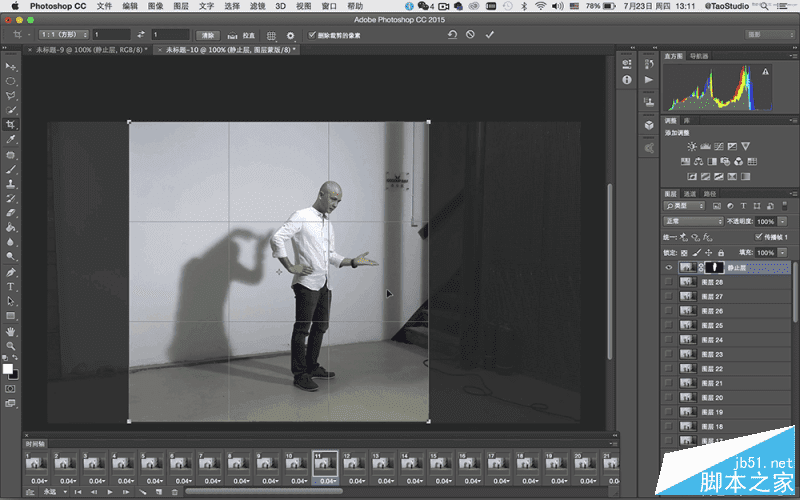Select the Pen tool
The image size is (800, 500).
coord(11,271)
